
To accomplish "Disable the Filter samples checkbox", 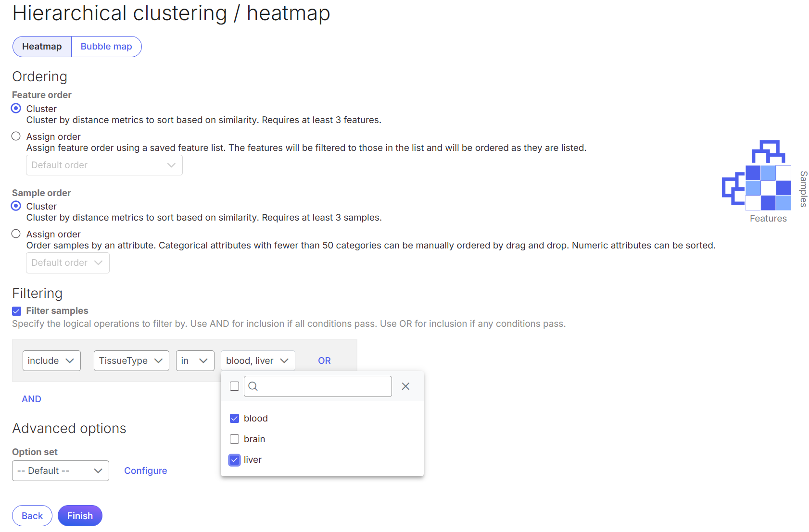I will point(17,311).
